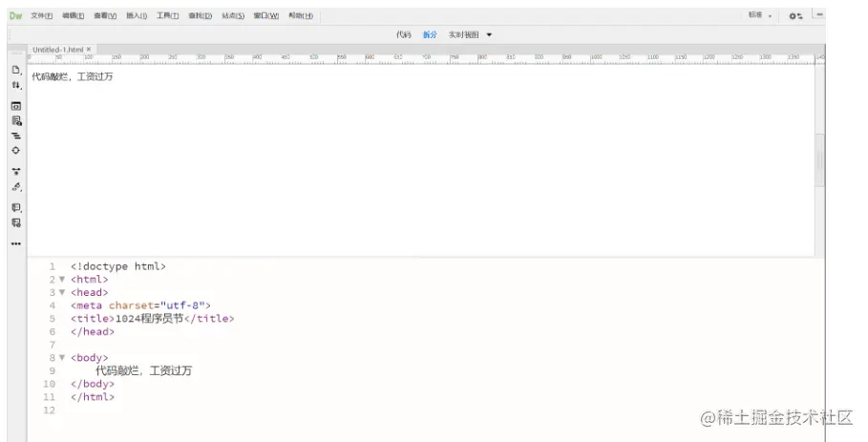Collapse the <body> tag on line 8
Image resolution: width=868 pixels, height=442 pixels.
pos(62,357)
